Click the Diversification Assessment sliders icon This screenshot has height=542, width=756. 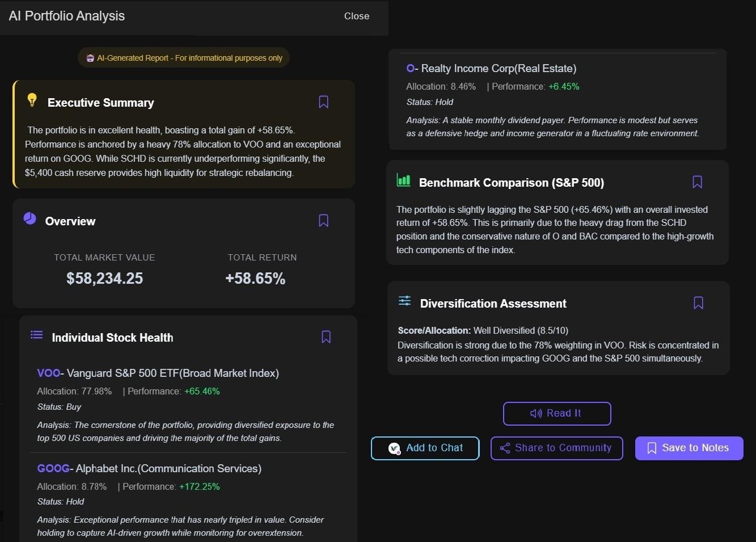(x=404, y=301)
